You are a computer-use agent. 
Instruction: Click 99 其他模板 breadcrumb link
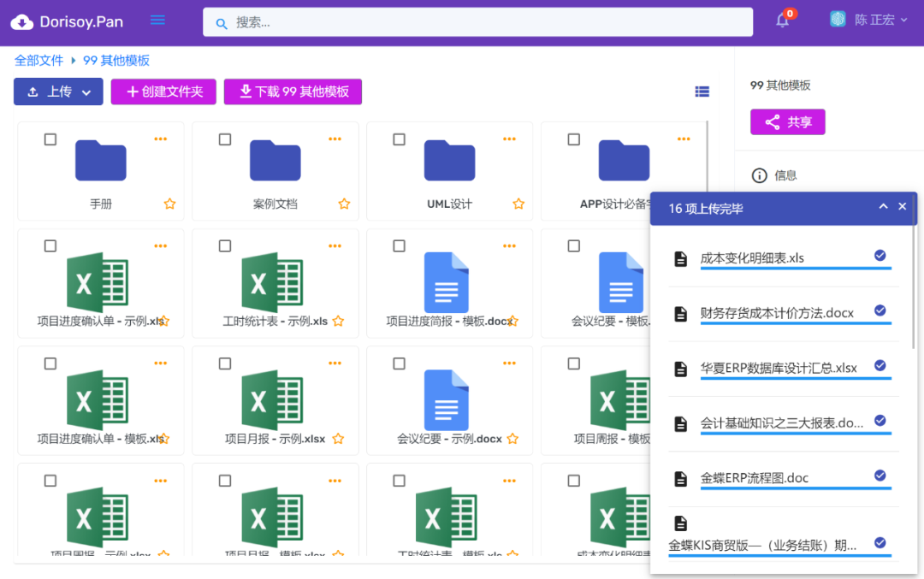(116, 60)
